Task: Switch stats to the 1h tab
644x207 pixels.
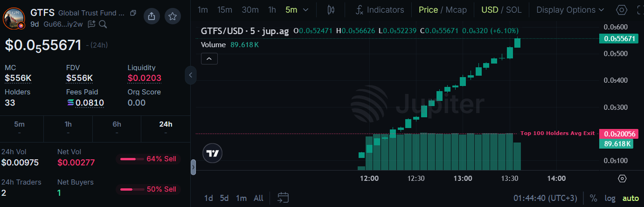Action: coord(68,128)
